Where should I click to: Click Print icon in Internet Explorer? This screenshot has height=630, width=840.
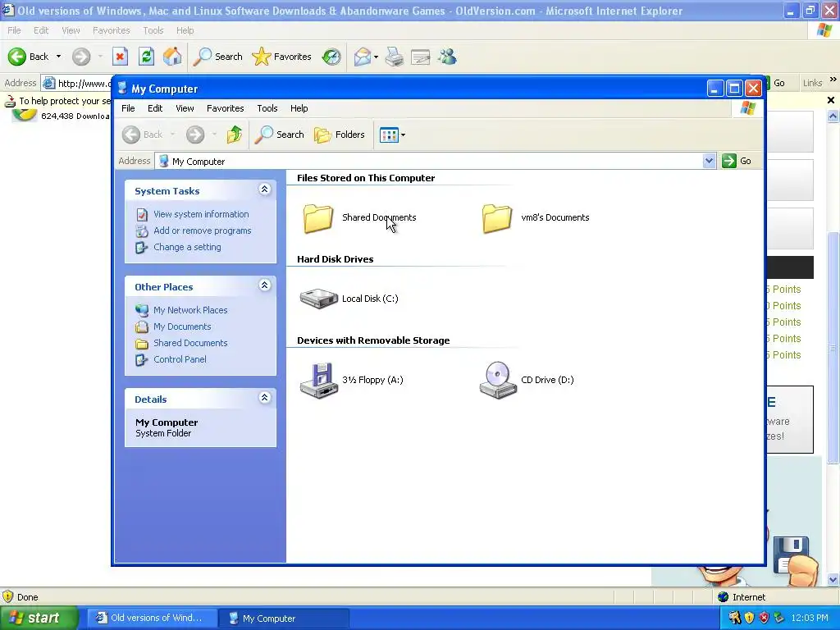click(395, 57)
